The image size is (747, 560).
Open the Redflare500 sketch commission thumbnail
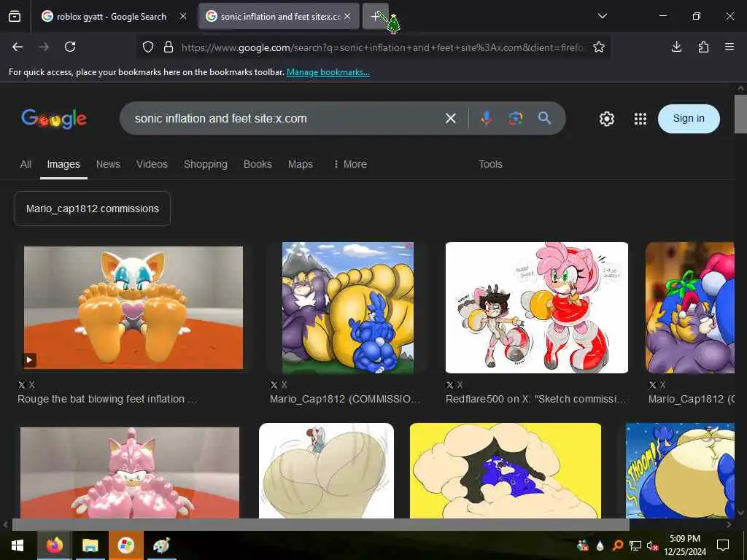point(536,308)
